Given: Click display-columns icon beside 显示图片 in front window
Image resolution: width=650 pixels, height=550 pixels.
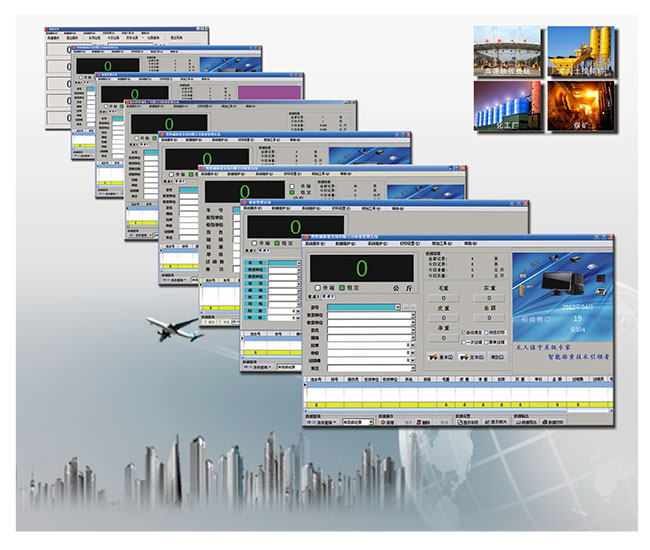Looking at the screenshot, I should 460,422.
